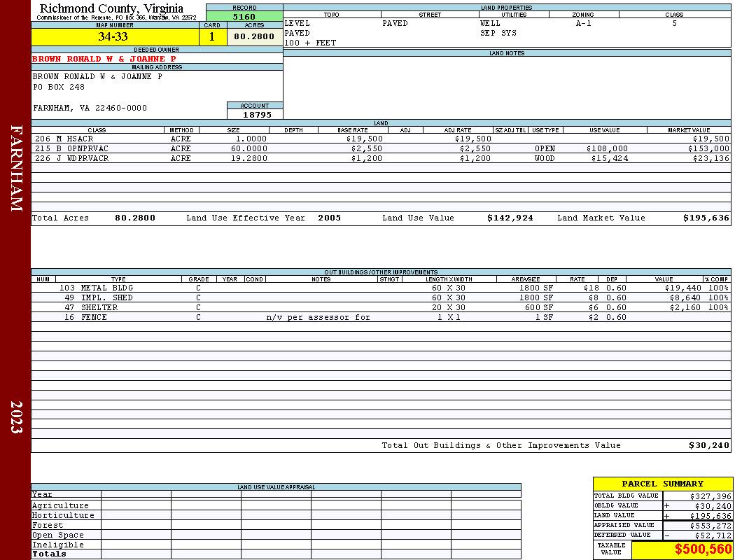735x560 pixels.
Task: Click the shelter value $2,160
Action: (x=685, y=308)
